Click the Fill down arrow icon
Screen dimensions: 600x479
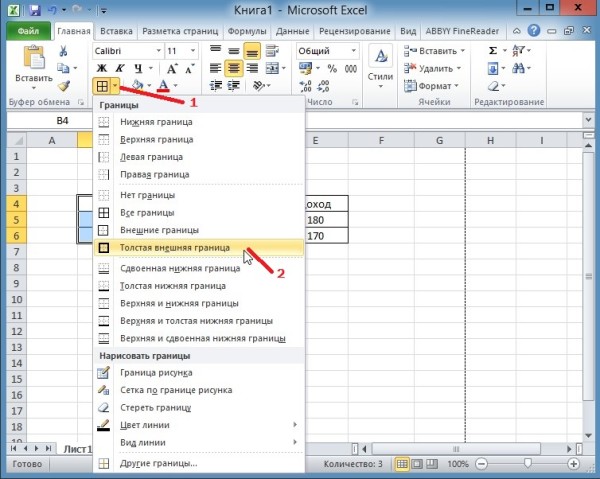pyautogui.click(x=493, y=68)
